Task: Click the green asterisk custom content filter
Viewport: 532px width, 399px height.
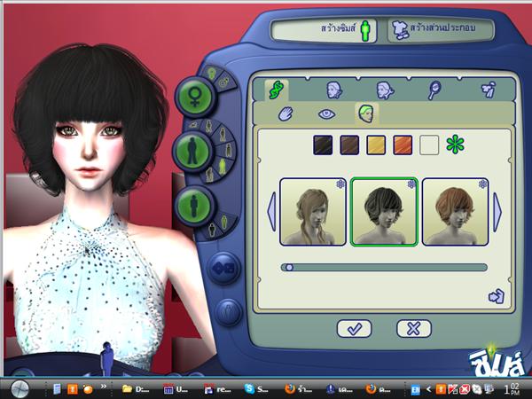Action: click(455, 145)
